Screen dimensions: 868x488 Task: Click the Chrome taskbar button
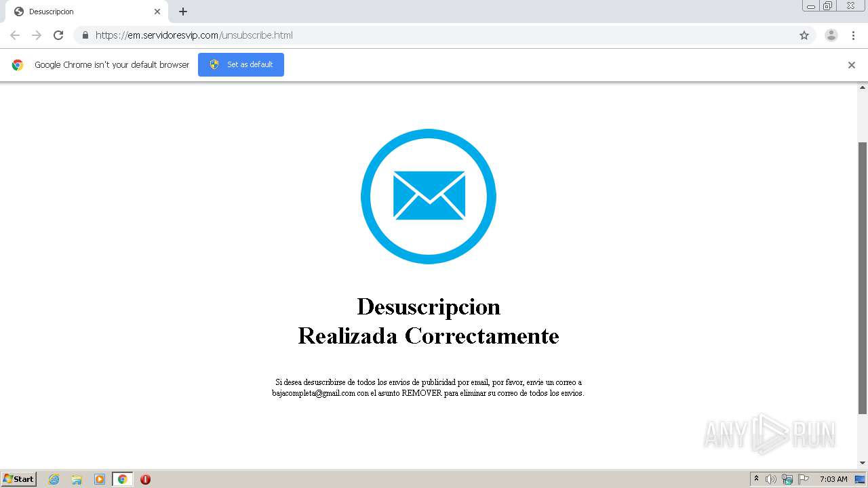point(123,479)
